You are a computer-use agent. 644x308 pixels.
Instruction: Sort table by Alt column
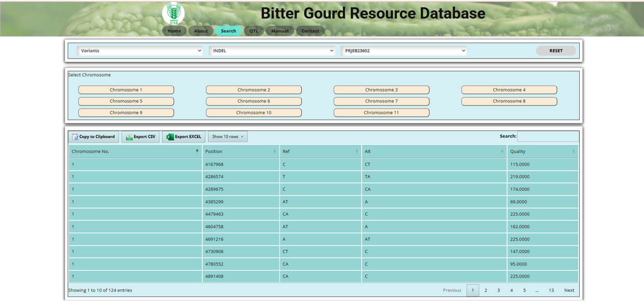tap(434, 151)
